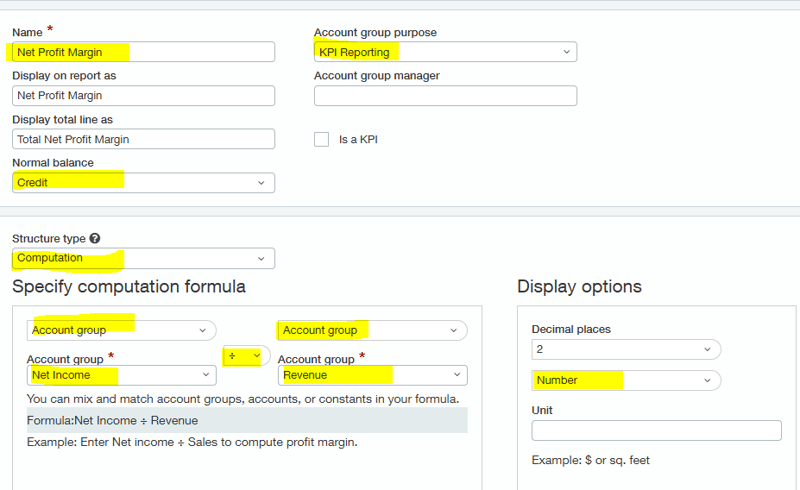Click the Formula Net Income ÷ Revenue line

click(113, 420)
